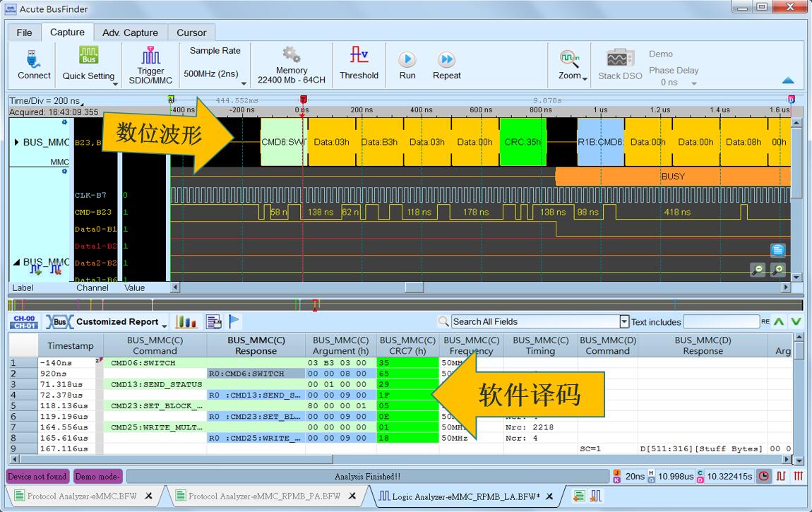812x512 pixels.
Task: Expand the top BUS_MMC channel row
Action: 16,142
